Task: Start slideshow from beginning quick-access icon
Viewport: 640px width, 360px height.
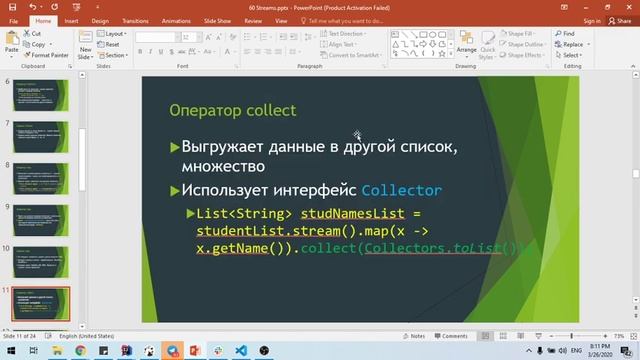Action: [x=76, y=7]
